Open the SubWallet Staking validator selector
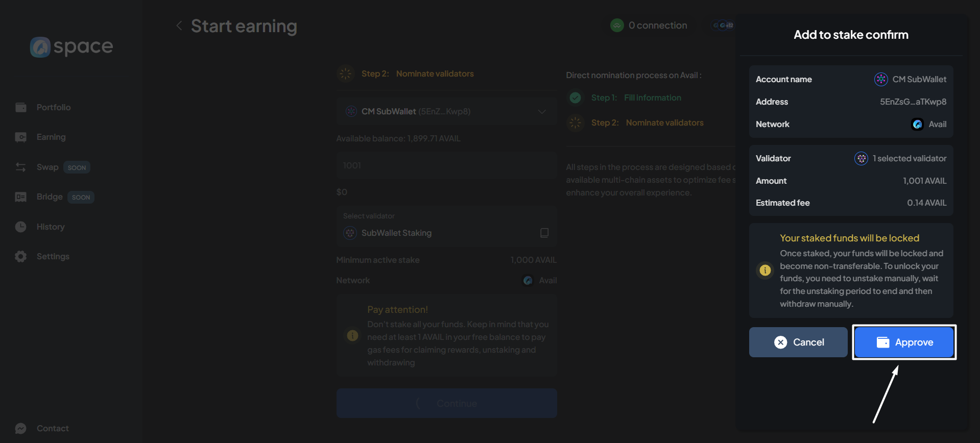 point(439,233)
